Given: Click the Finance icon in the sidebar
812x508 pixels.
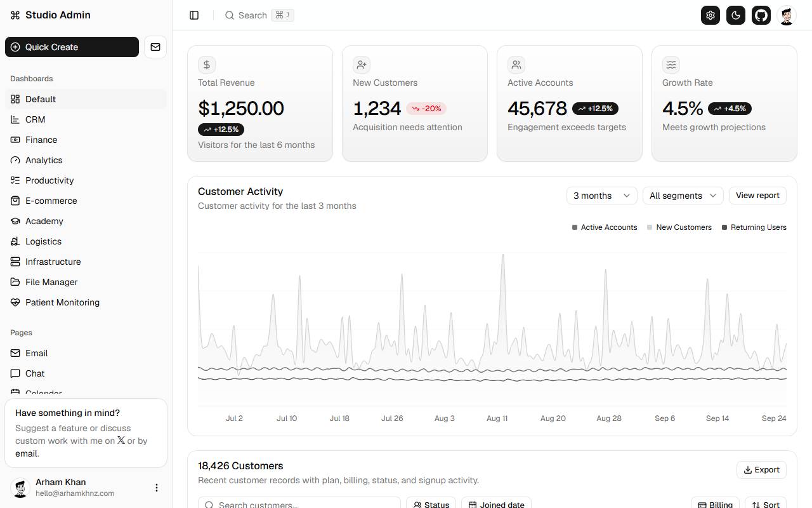Looking at the screenshot, I should [x=15, y=140].
